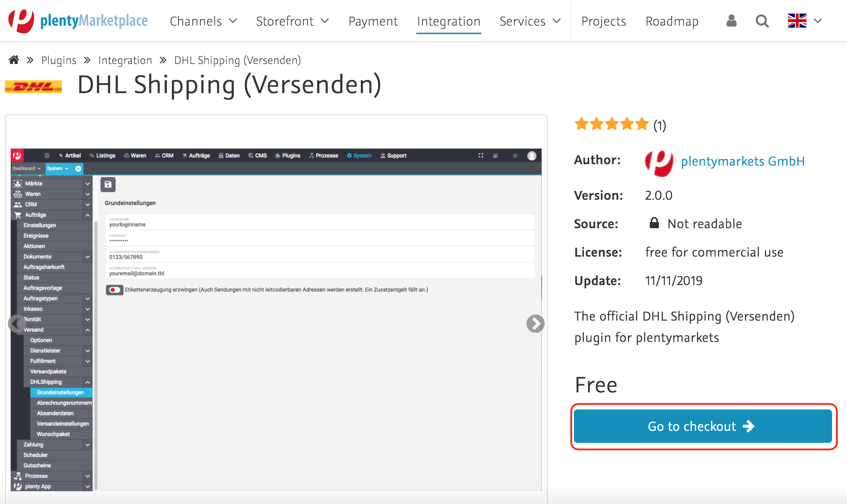Click Go to checkout button
847x504 pixels.
point(703,426)
